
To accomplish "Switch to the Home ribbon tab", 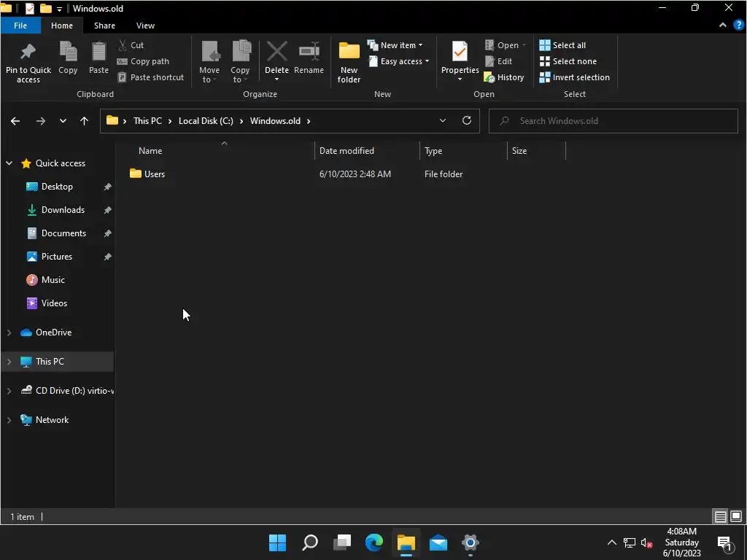I will point(62,26).
